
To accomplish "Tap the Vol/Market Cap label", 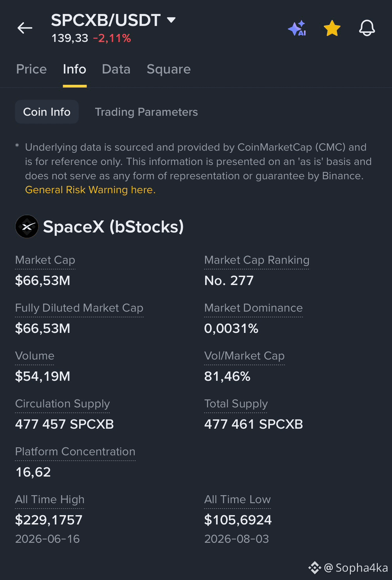I will point(244,356).
